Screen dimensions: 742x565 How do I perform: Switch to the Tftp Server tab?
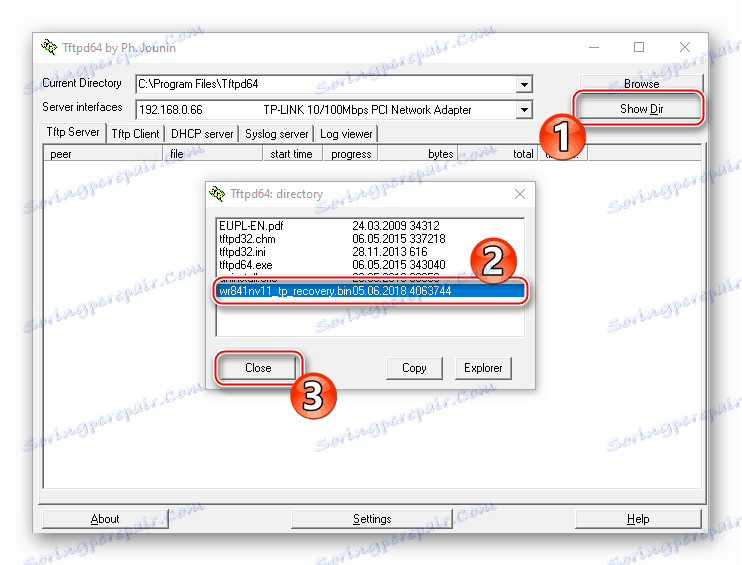pyautogui.click(x=73, y=132)
